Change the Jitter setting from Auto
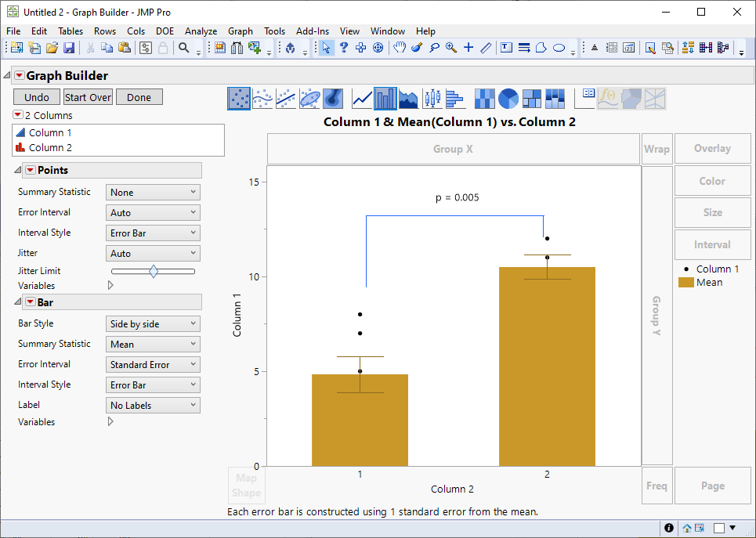Viewport: 756px width, 538px height. coord(153,252)
